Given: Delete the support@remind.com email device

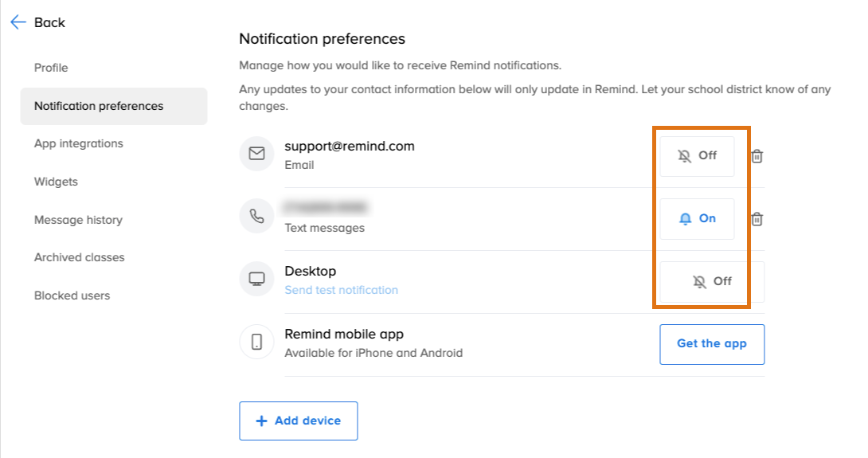Looking at the screenshot, I should click(757, 156).
